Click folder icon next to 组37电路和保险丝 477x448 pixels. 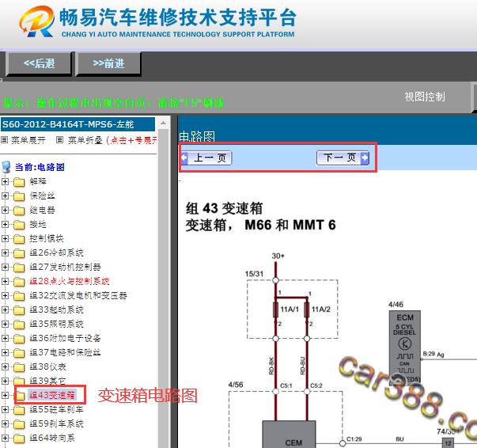pos(19,353)
